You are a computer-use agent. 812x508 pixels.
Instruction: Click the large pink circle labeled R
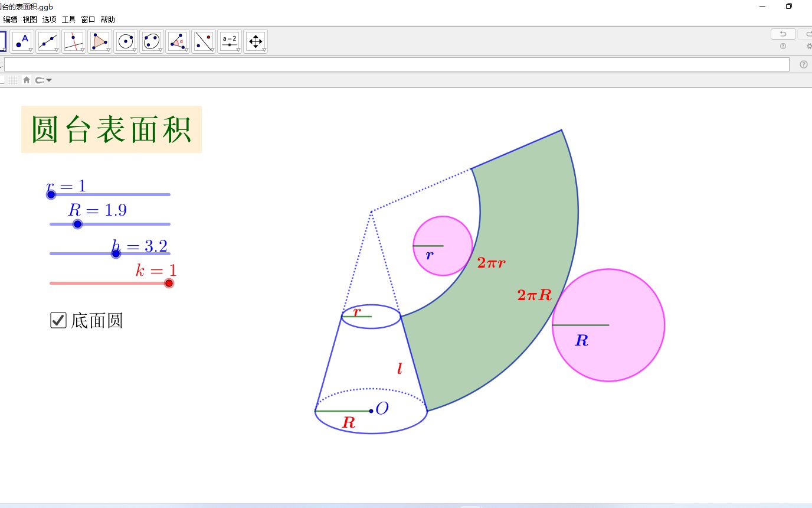608,325
